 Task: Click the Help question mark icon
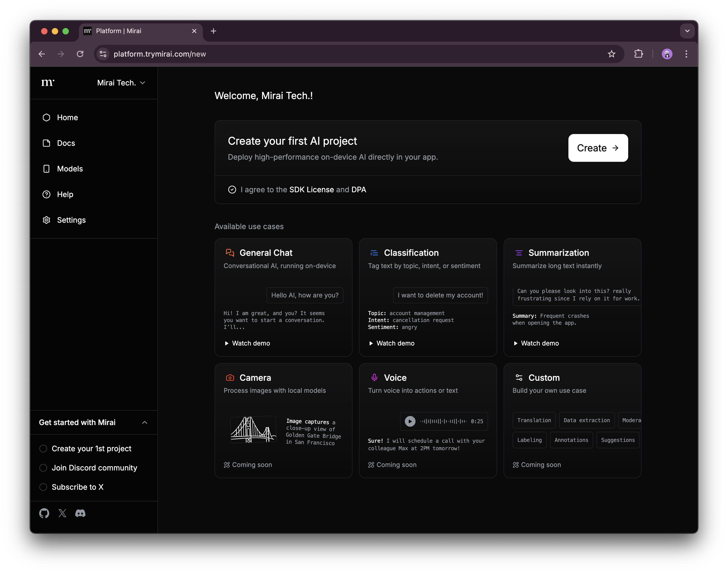point(47,195)
